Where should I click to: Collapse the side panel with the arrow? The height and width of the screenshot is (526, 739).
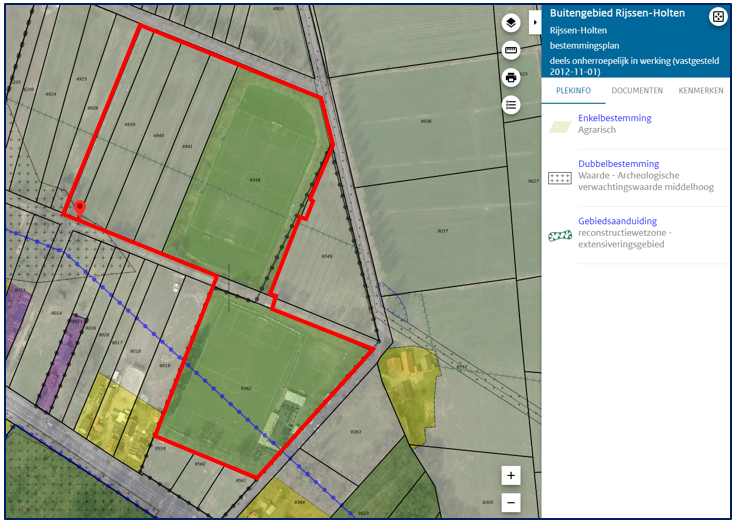535,22
